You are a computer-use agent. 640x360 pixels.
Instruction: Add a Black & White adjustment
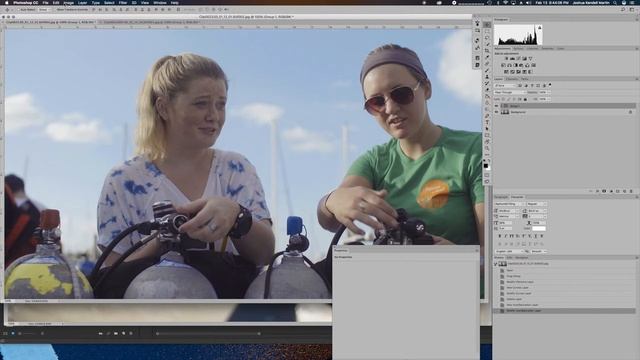click(x=516, y=65)
